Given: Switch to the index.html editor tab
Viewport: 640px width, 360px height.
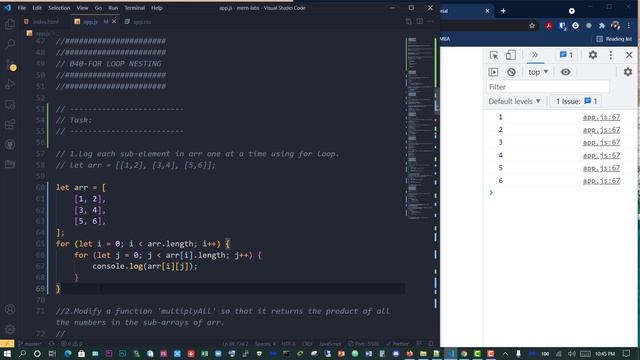Looking at the screenshot, I should [42, 22].
